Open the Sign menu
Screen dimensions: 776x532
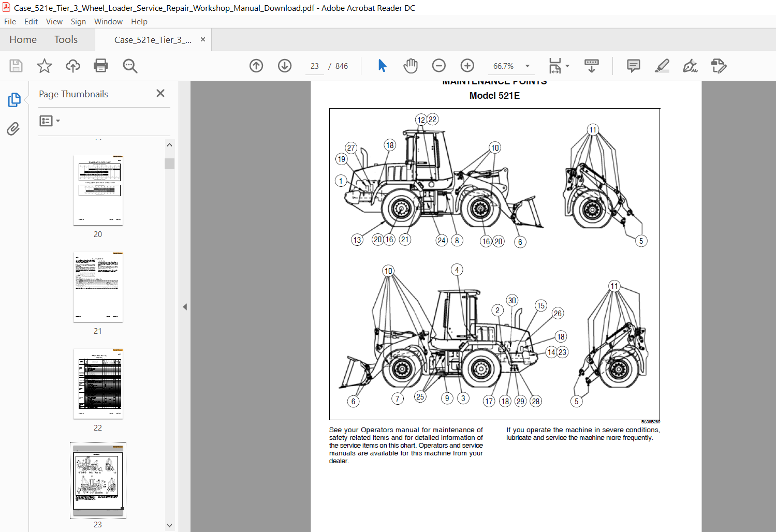click(x=78, y=22)
